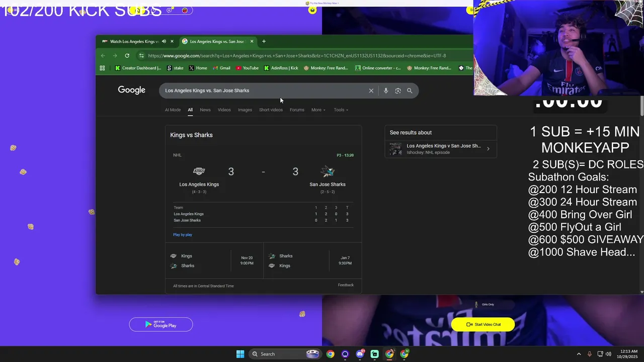Image resolution: width=644 pixels, height=362 pixels.
Task: Go back in the browser
Action: pyautogui.click(x=103, y=56)
